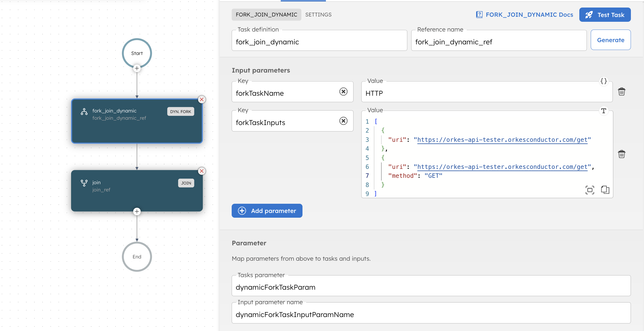
Task: Delete the forkTaskName parameter row
Action: [621, 91]
